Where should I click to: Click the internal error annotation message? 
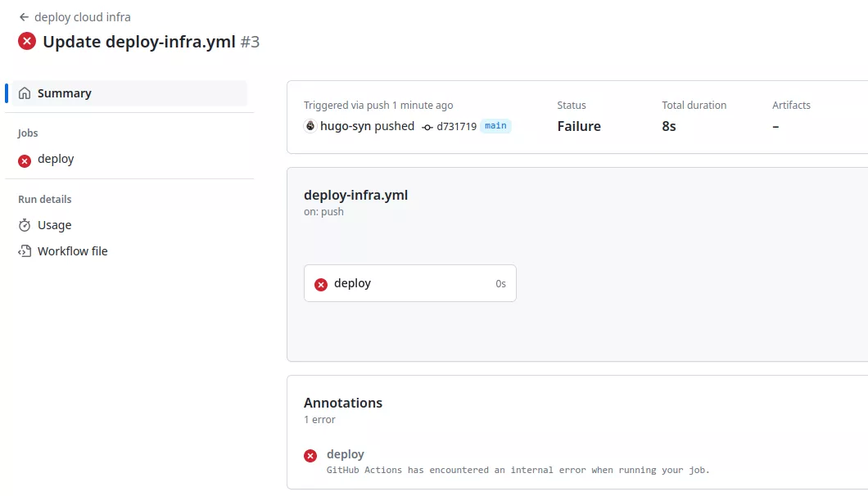518,470
